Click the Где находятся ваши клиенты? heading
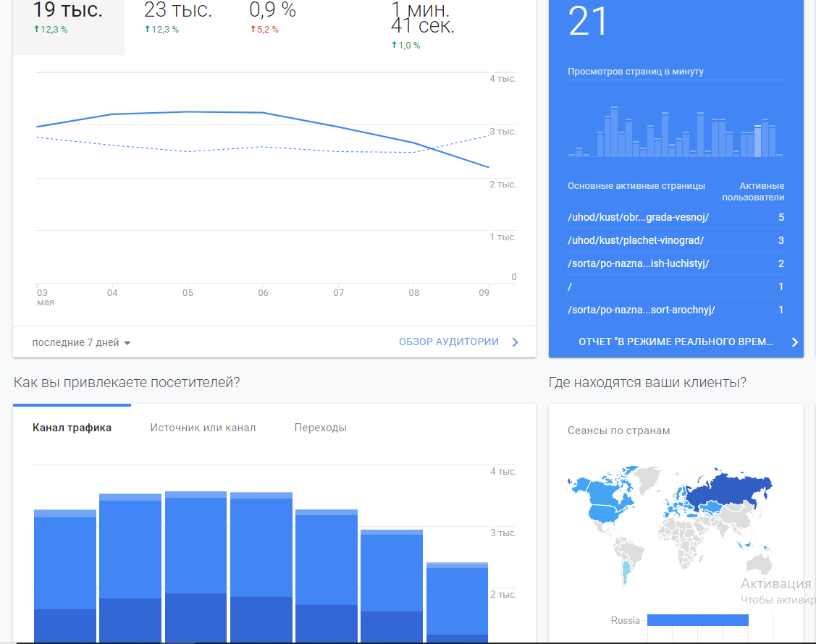The width and height of the screenshot is (816, 644). coord(647,383)
